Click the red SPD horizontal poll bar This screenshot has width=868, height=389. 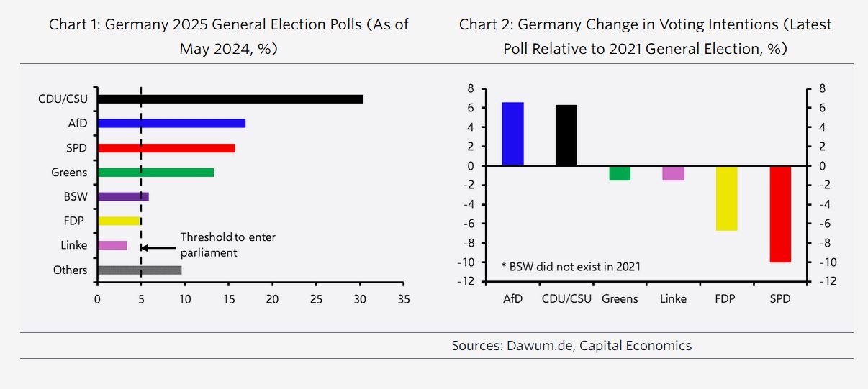pyautogui.click(x=166, y=148)
